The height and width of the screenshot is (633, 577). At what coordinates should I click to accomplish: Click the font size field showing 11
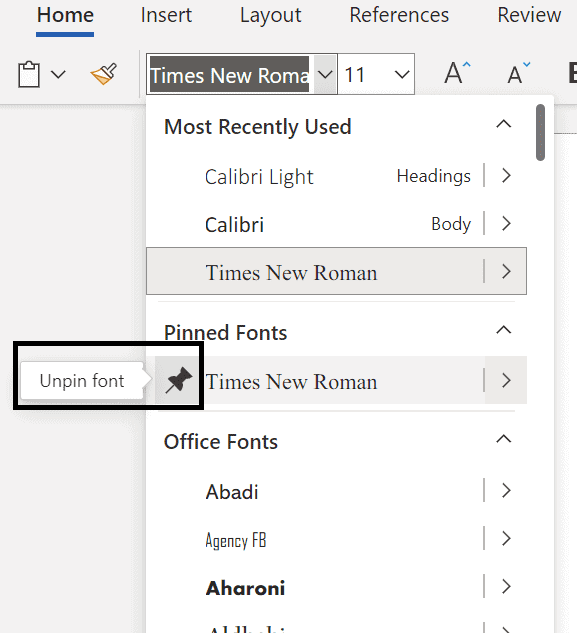point(363,75)
